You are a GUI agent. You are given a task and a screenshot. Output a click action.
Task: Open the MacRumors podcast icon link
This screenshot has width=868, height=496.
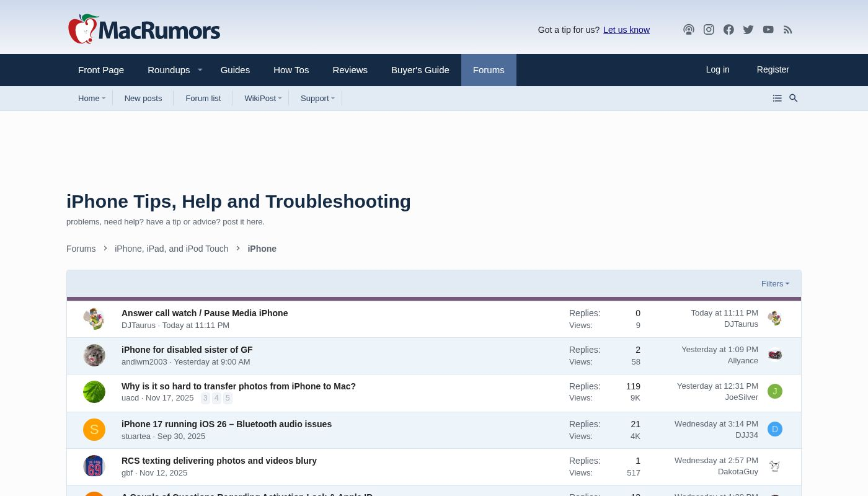[x=688, y=30]
